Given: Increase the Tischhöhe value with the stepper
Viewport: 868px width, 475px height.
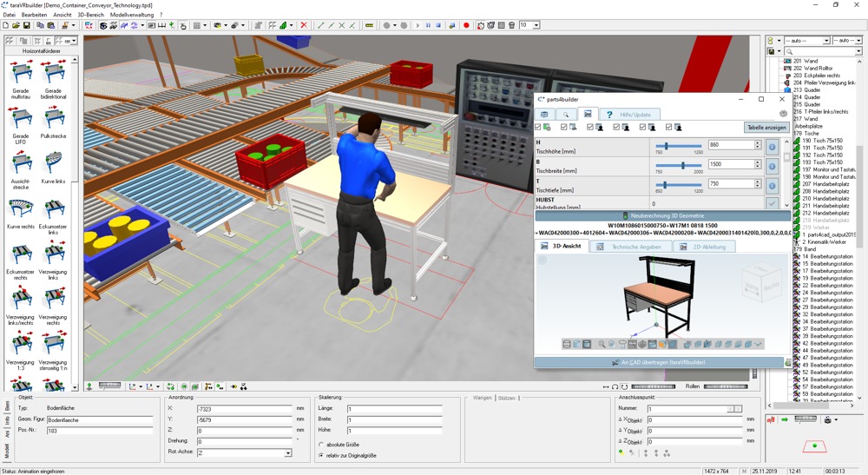Looking at the screenshot, I should 758,142.
